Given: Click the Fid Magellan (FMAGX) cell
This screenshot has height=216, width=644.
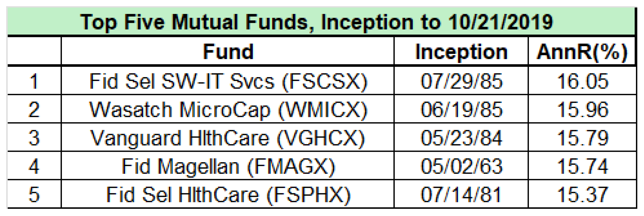Looking at the screenshot, I should tap(228, 166).
